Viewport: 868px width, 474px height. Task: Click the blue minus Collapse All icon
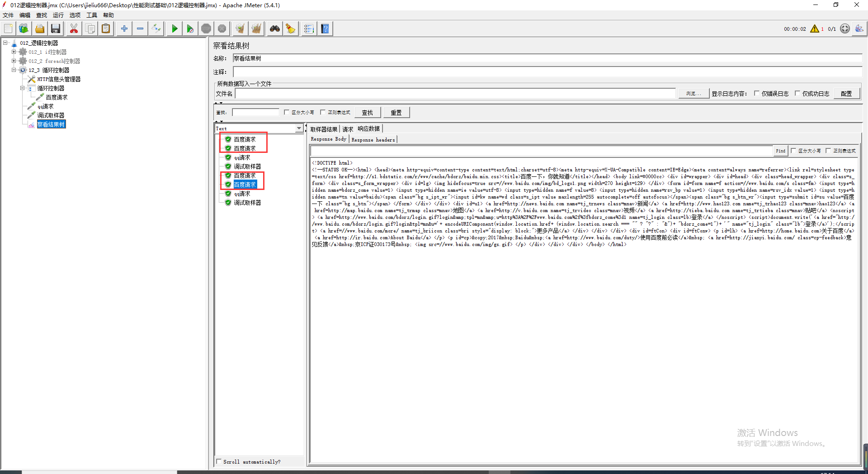(140, 28)
